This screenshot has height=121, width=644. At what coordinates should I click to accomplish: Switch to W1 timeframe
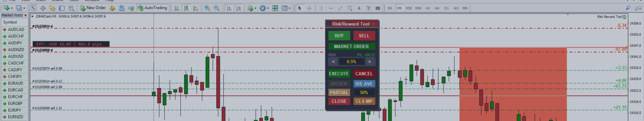click(x=456, y=8)
